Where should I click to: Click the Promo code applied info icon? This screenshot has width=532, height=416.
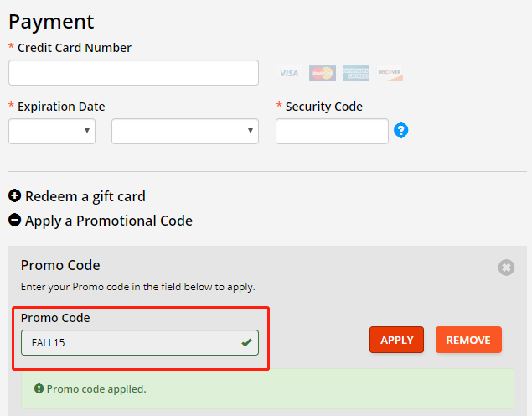coord(39,388)
